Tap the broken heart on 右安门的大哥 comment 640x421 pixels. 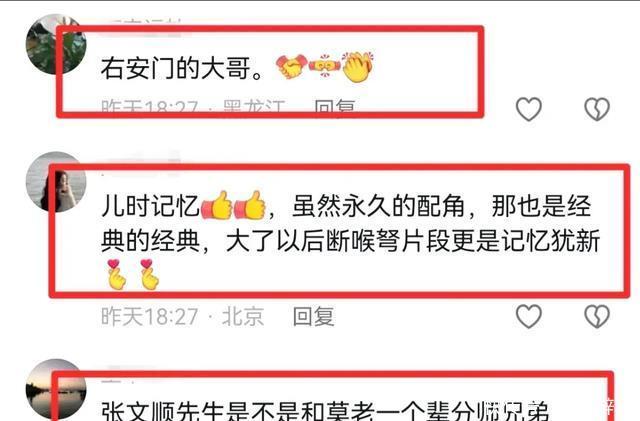click(x=597, y=109)
